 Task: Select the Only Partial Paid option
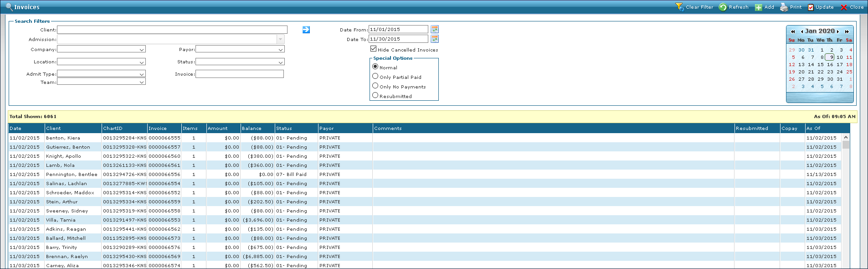(375, 76)
